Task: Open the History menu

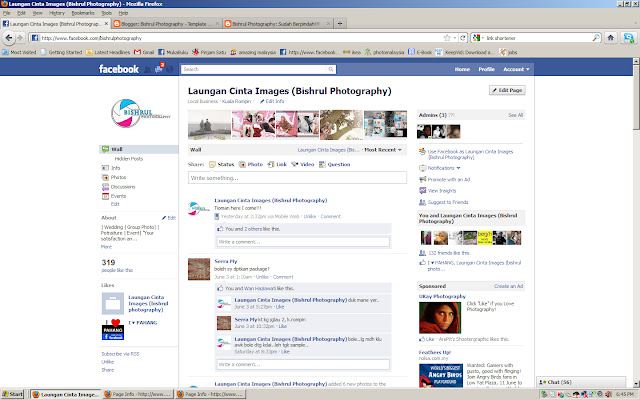Action: click(57, 13)
